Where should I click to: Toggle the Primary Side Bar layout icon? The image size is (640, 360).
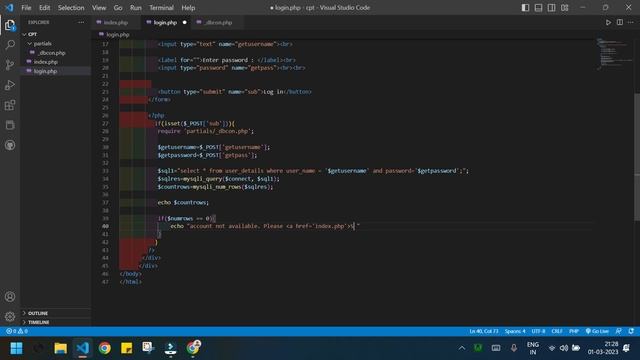(x=525, y=8)
